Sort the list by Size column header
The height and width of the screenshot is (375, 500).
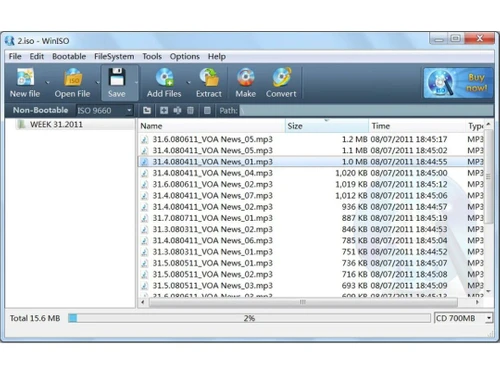[x=327, y=126]
